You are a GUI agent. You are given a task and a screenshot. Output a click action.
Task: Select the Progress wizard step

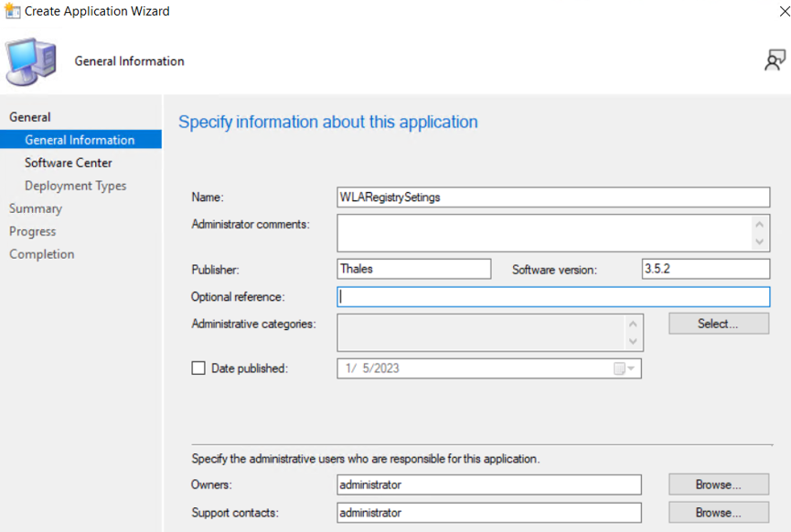click(x=33, y=231)
